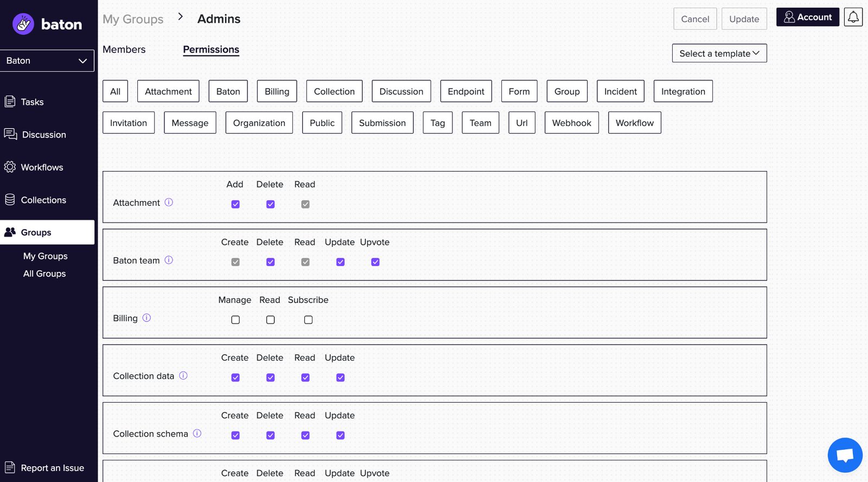
Task: Click the Update button
Action: point(744,19)
